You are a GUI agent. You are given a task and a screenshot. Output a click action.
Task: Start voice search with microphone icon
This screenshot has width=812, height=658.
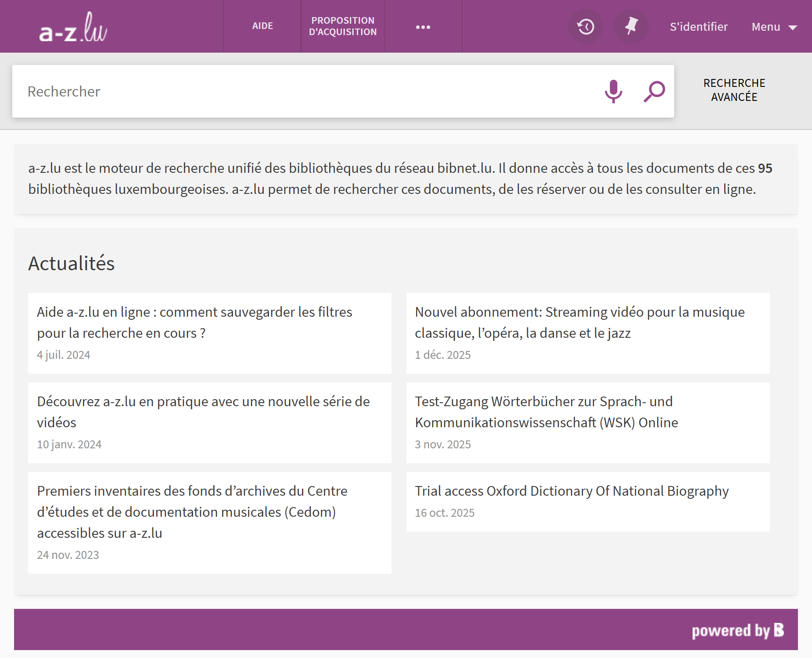(613, 91)
